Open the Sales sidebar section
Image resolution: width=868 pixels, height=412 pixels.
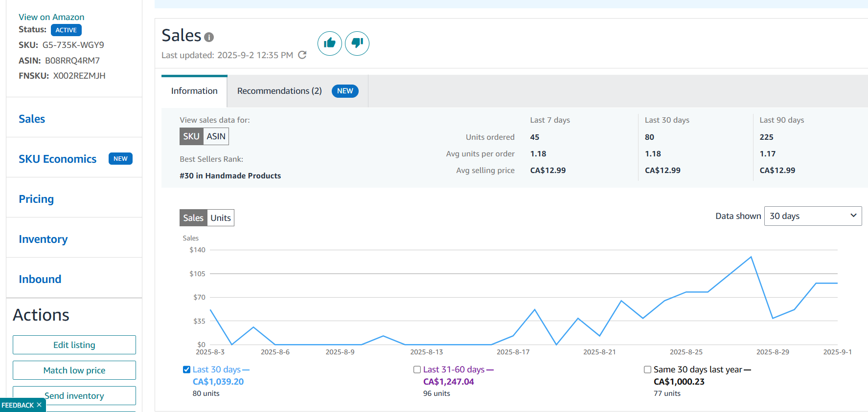32,119
